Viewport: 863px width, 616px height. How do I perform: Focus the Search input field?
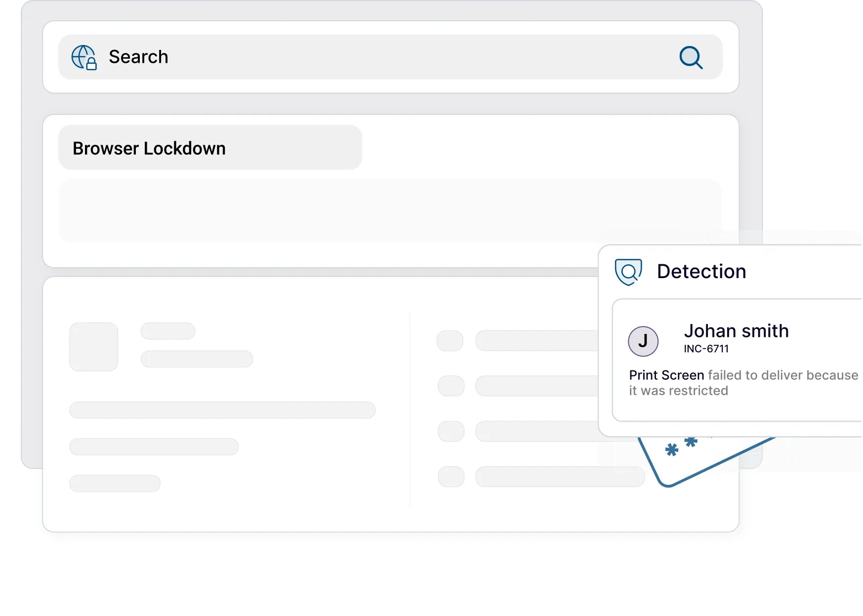390,57
